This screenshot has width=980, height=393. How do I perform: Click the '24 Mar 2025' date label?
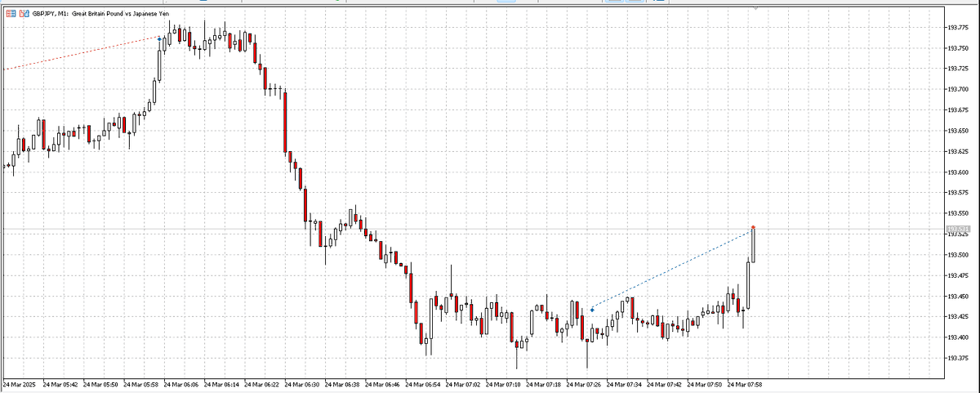coord(20,383)
